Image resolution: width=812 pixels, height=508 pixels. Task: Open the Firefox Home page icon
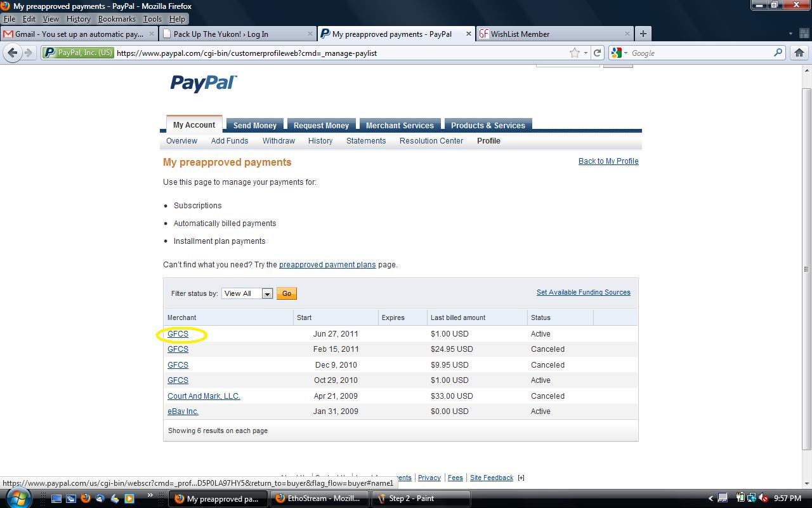pyautogui.click(x=799, y=53)
